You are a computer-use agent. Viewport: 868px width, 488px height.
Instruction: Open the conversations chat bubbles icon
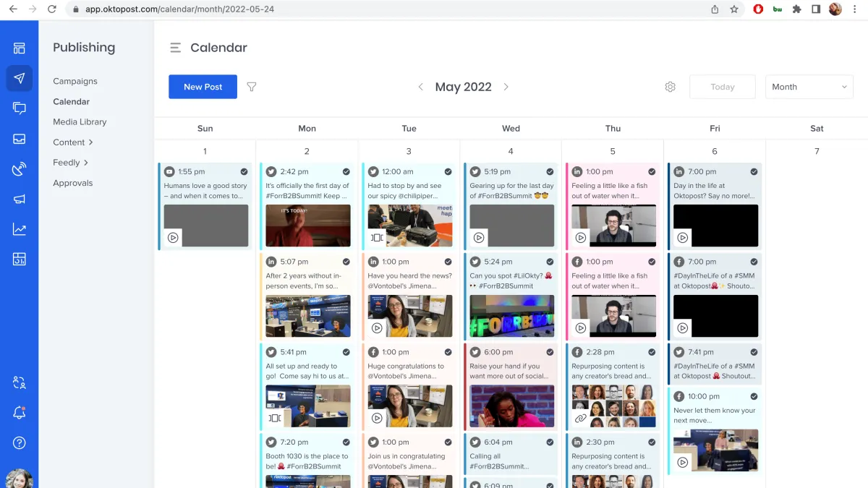(x=19, y=108)
